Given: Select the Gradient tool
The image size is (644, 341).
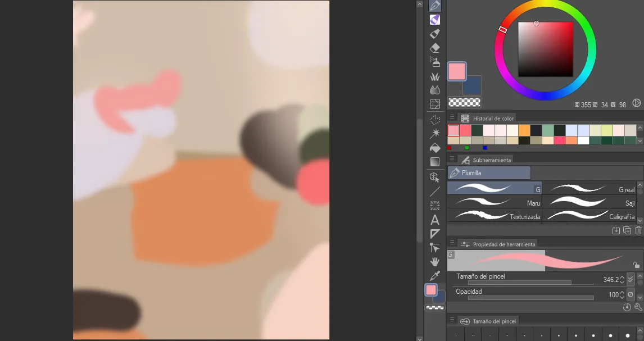Looking at the screenshot, I should pos(434,162).
